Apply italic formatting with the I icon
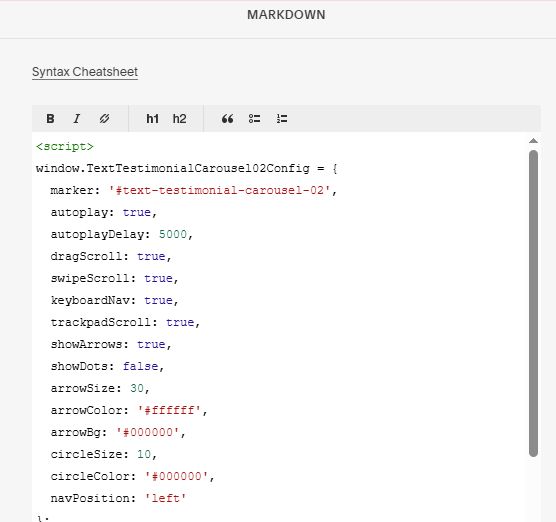Image resolution: width=556 pixels, height=522 pixels. pyautogui.click(x=77, y=118)
